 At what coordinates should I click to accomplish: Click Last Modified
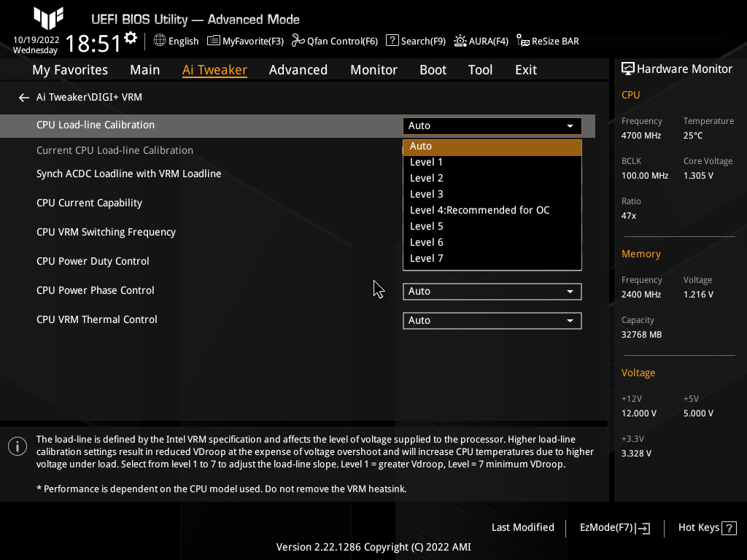coord(522,527)
